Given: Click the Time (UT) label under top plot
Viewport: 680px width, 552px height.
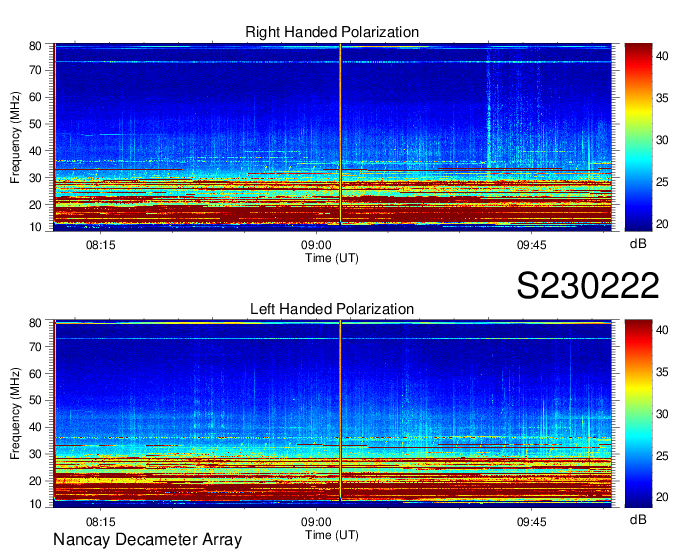Looking at the screenshot, I should point(332,258).
